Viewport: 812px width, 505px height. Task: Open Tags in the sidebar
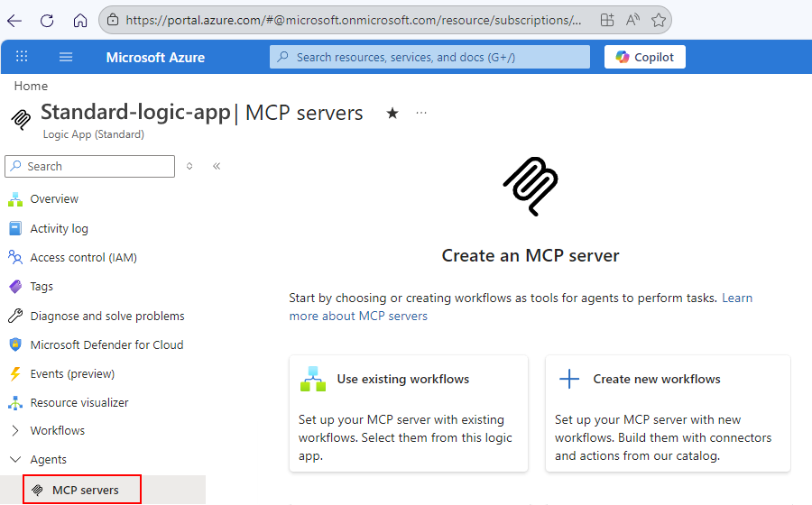[x=42, y=286]
